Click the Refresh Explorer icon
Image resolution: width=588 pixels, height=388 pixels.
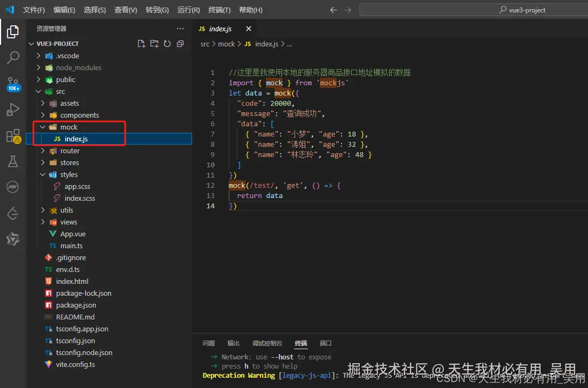coord(167,44)
